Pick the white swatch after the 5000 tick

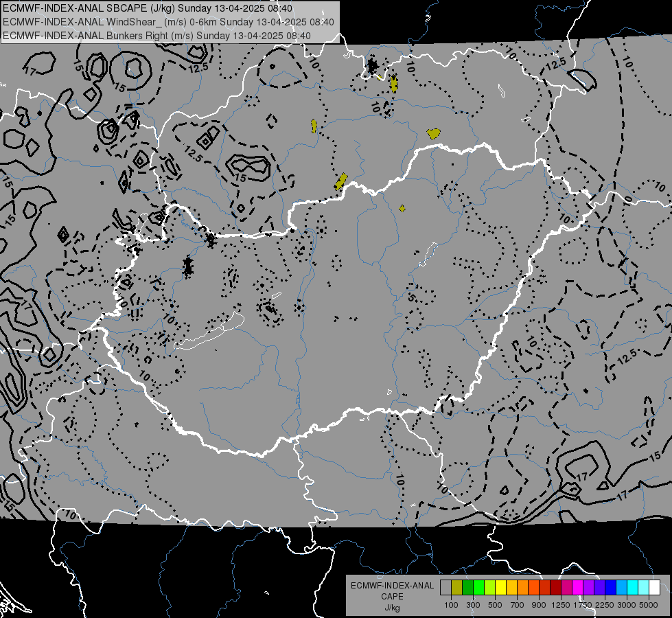[x=654, y=588]
